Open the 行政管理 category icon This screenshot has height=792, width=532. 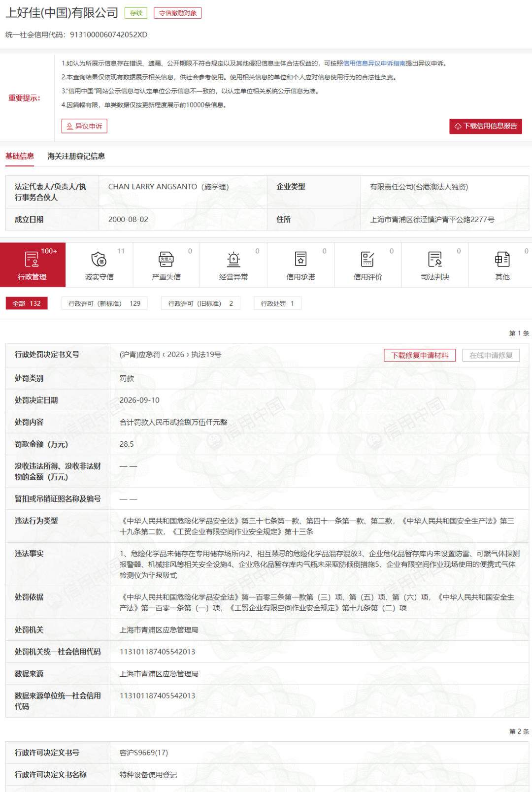[32, 259]
